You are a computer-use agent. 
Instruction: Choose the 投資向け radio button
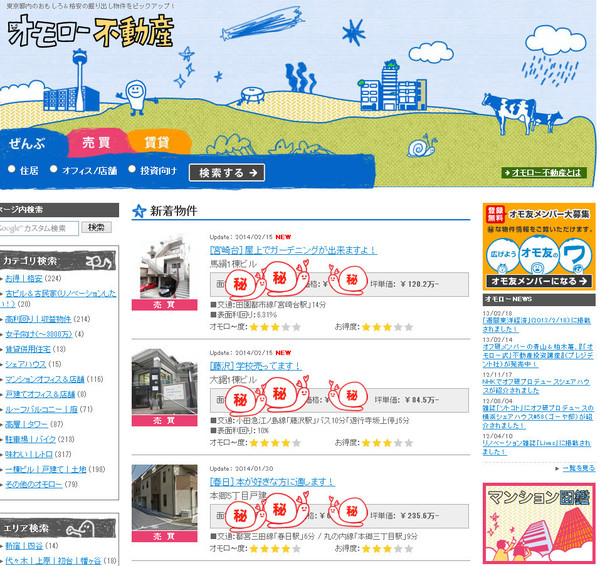pyautogui.click(x=132, y=170)
